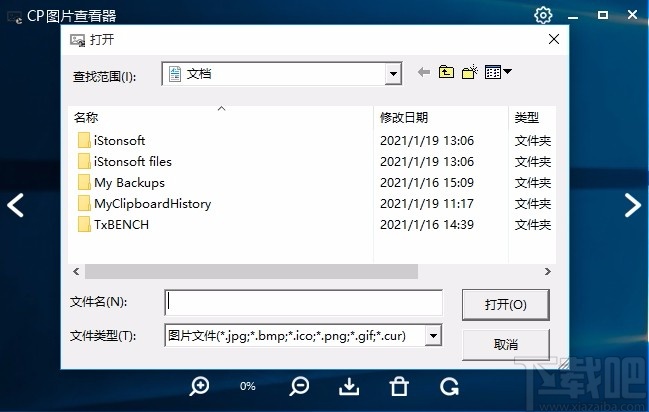
Task: Click the 文档 icon in location box
Action: 175,74
